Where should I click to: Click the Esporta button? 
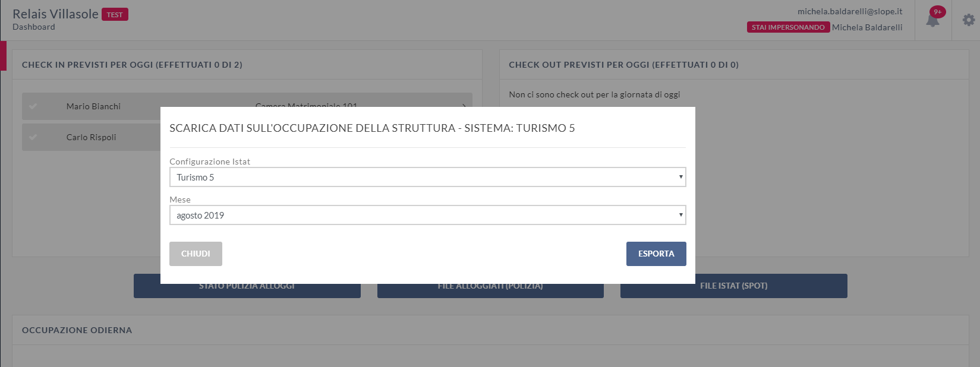tap(656, 254)
